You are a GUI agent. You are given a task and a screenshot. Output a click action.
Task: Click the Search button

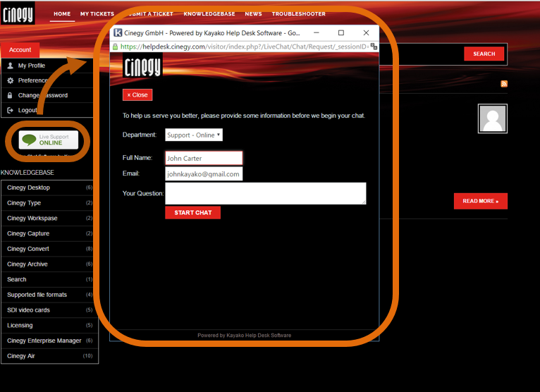[484, 54]
